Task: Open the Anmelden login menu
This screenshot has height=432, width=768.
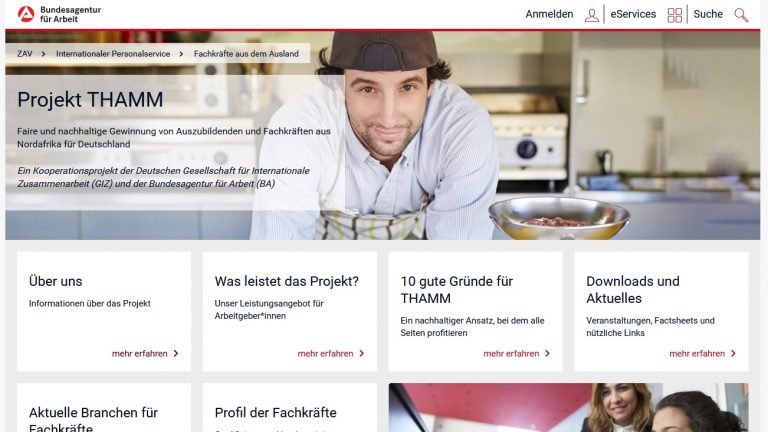Action: pos(549,14)
